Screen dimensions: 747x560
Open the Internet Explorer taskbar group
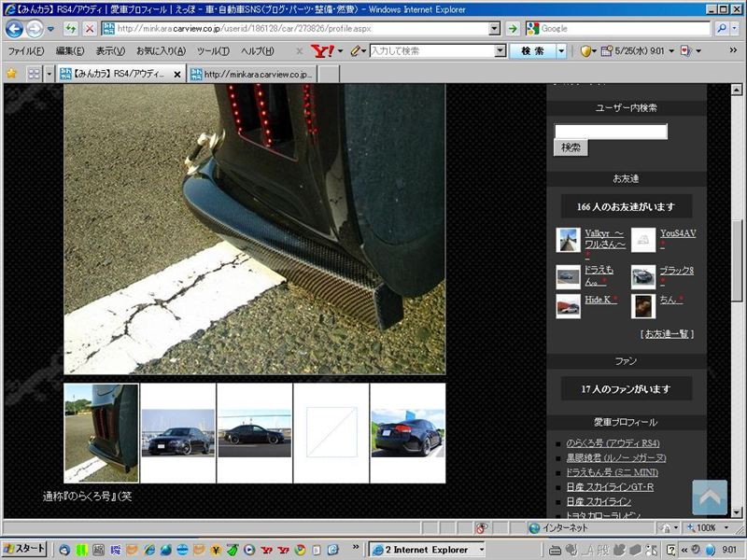coord(427,550)
